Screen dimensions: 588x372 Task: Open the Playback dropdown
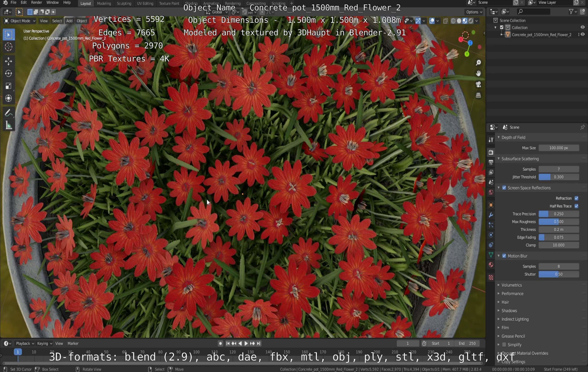25,343
